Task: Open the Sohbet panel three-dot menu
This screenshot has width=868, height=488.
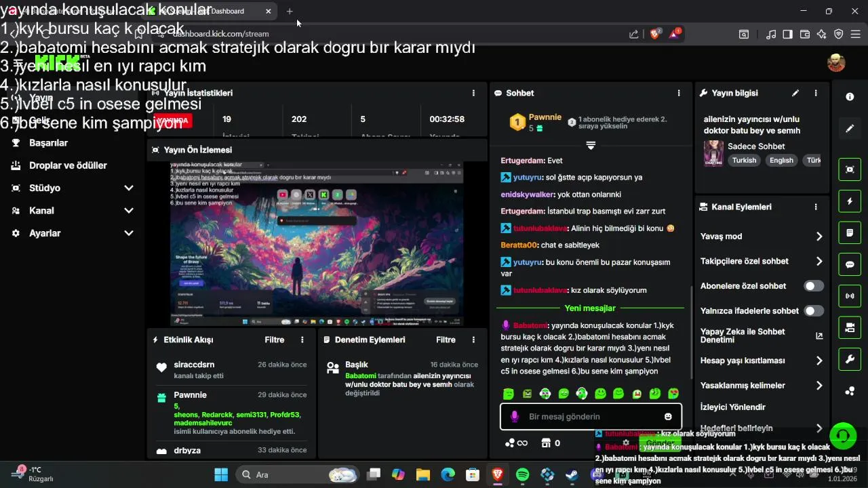Action: coord(679,93)
